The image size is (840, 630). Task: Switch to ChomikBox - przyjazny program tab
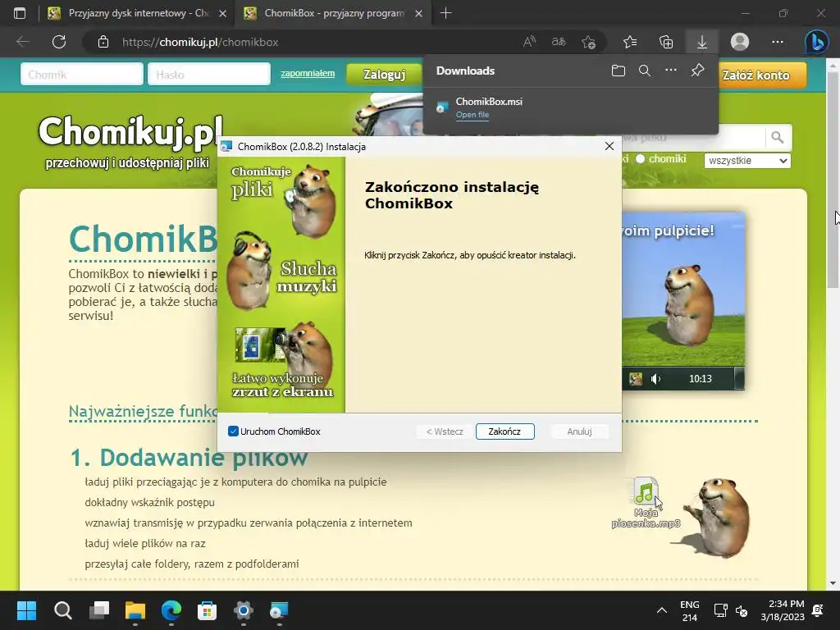[x=333, y=13]
